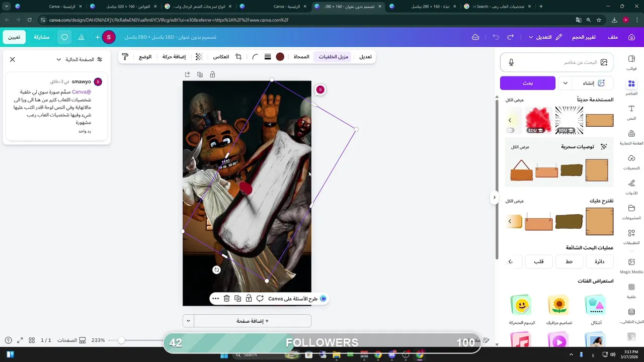The image size is (644, 362).
Task: Toggle the Pages (الصفحات) panel
Action: click(71, 340)
